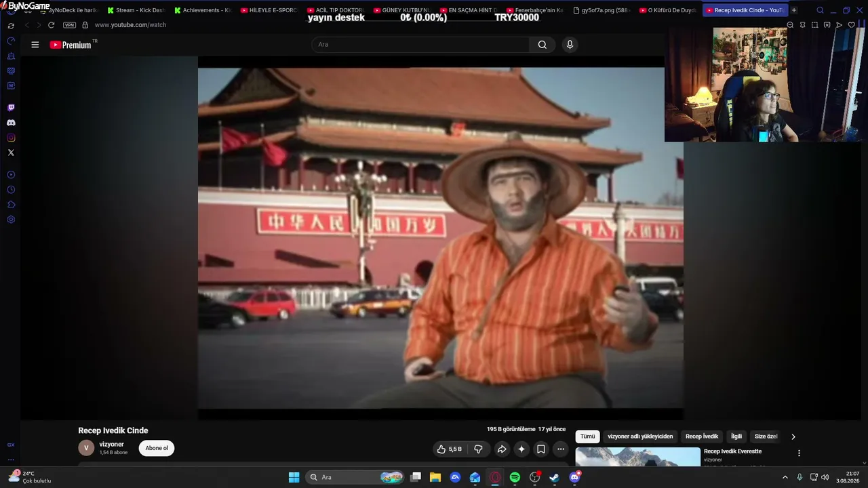Open more actions below the video

click(561, 449)
